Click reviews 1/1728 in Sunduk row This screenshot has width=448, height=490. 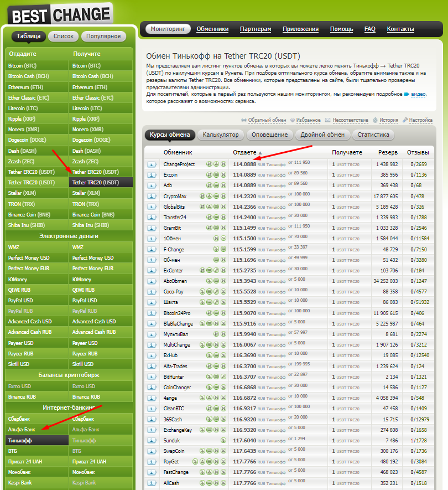point(418,441)
